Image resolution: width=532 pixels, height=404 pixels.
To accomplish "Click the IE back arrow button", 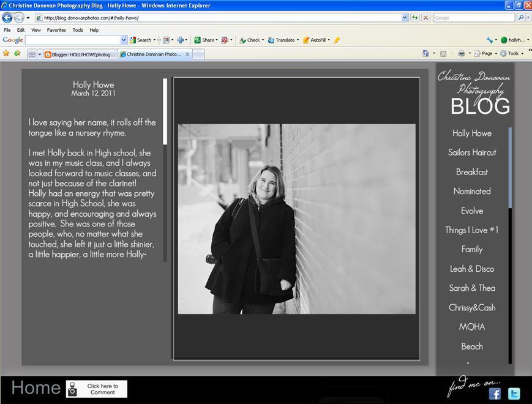I will [x=8, y=18].
